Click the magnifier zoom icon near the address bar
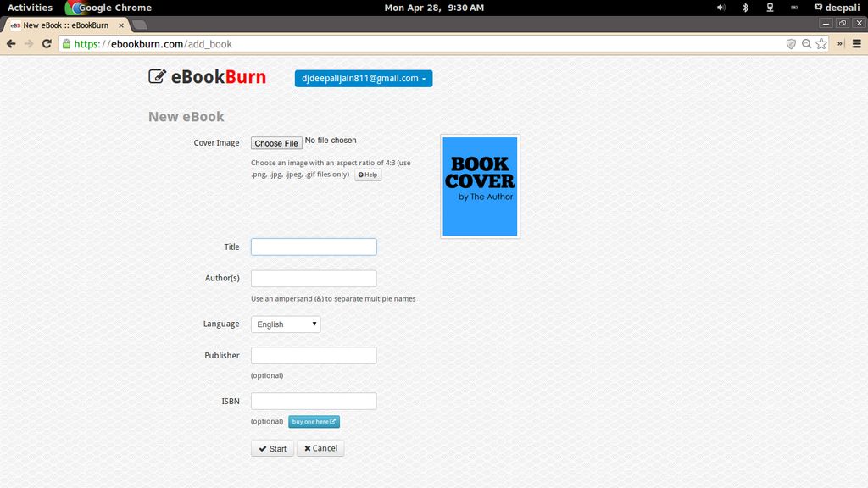This screenshot has width=868, height=488. [x=805, y=43]
